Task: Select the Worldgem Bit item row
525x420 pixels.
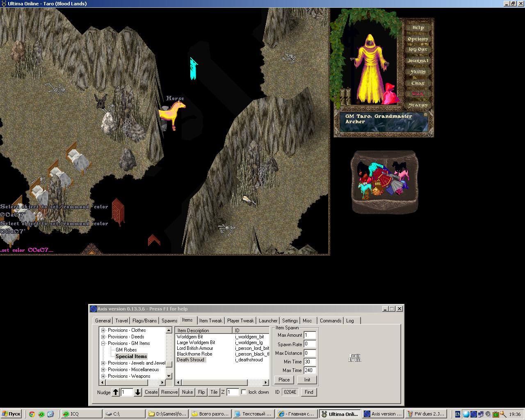Action: pos(222,337)
